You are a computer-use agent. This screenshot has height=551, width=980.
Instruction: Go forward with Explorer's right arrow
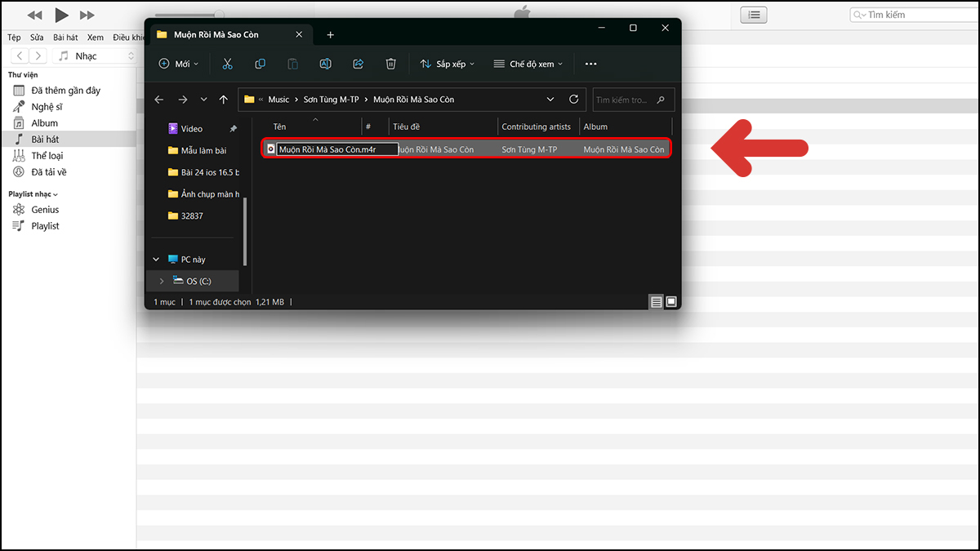tap(182, 100)
